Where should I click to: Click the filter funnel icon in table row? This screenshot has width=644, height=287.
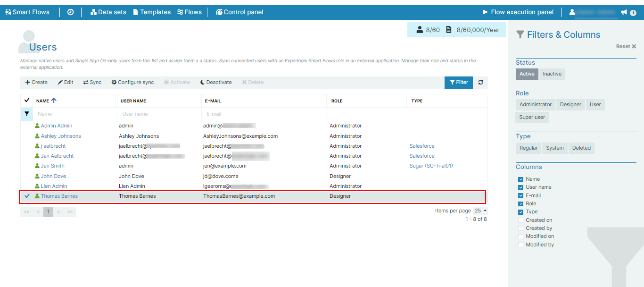(x=27, y=114)
